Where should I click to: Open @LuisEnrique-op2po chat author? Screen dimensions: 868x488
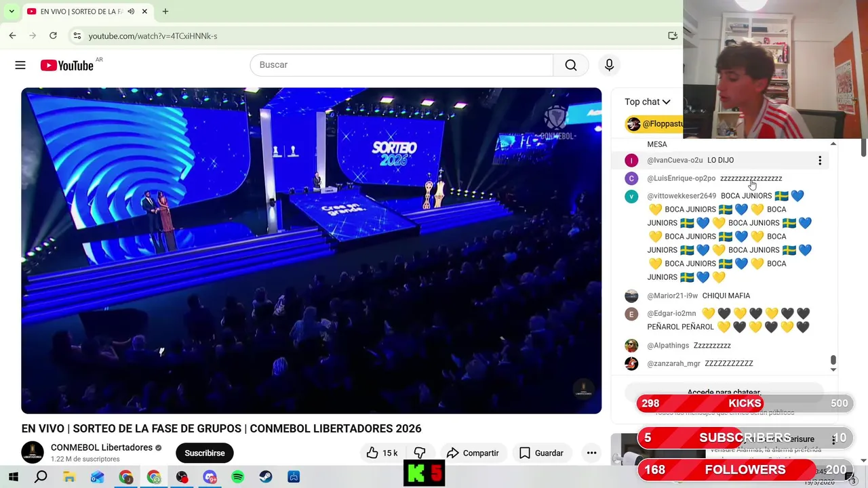pyautogui.click(x=681, y=178)
